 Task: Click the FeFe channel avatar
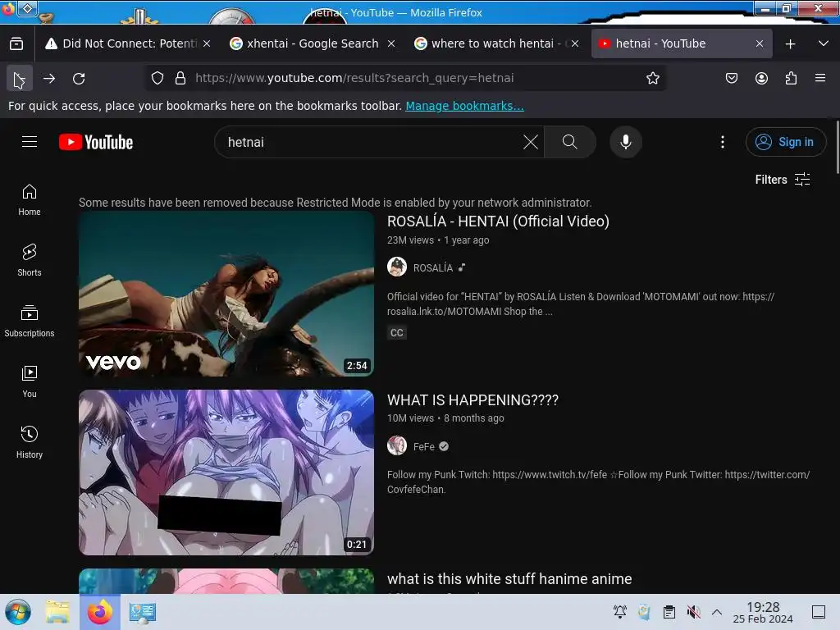397,445
